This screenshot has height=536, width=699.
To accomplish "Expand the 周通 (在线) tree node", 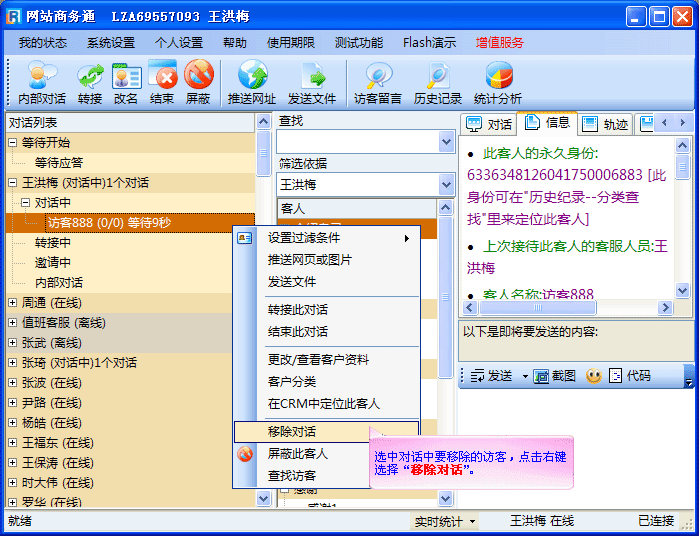I will [x=12, y=303].
